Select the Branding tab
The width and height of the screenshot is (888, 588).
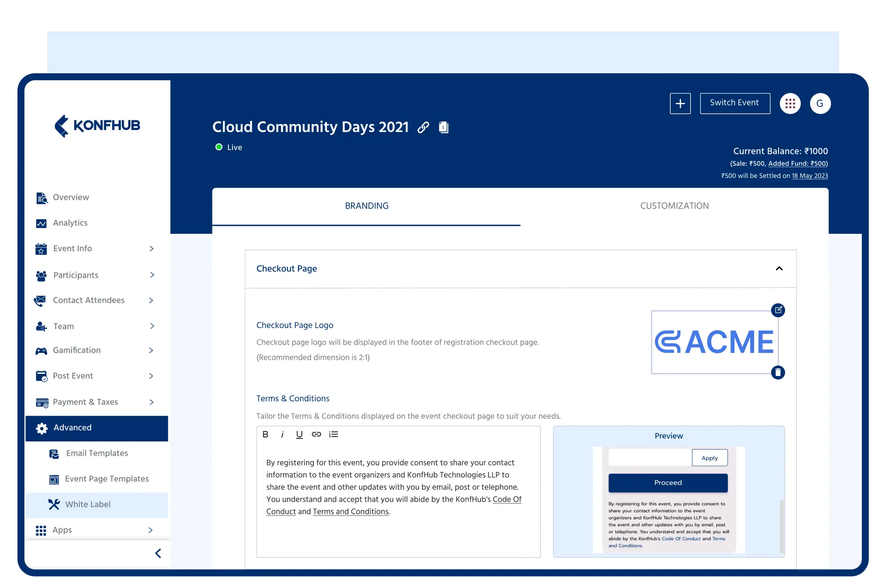pos(367,205)
